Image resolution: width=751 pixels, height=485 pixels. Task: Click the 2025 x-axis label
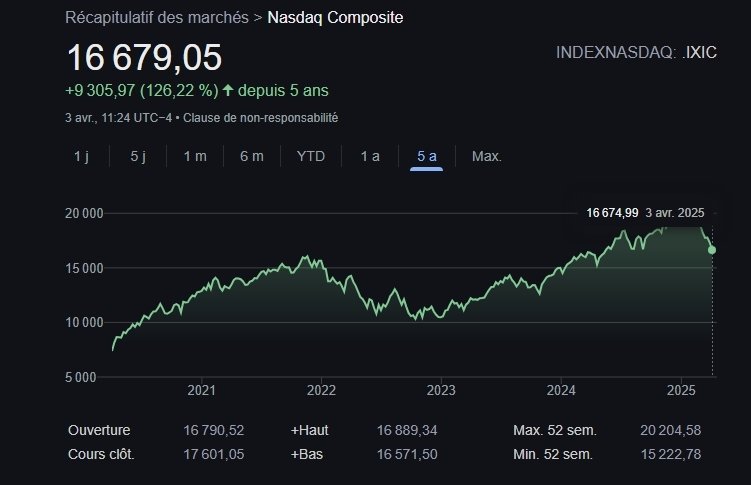(681, 390)
